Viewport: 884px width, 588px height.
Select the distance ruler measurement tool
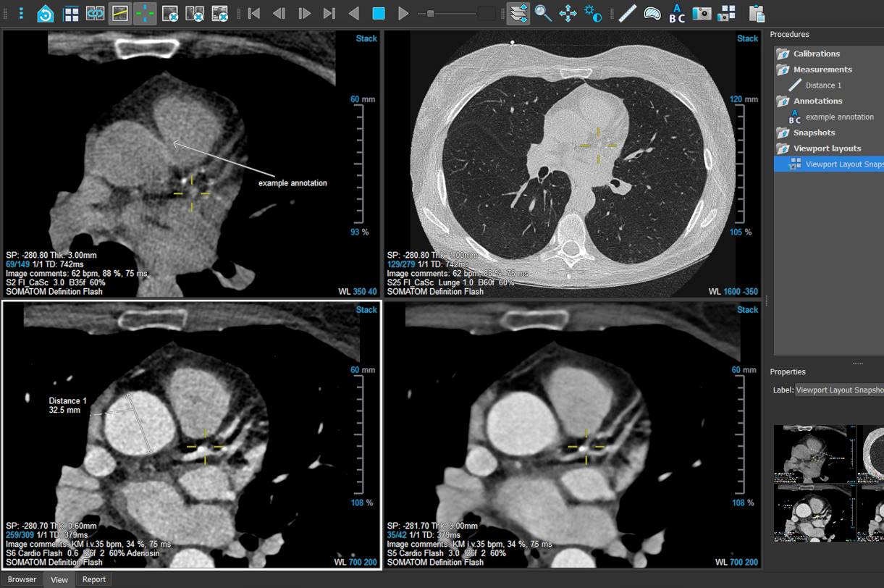coord(628,14)
